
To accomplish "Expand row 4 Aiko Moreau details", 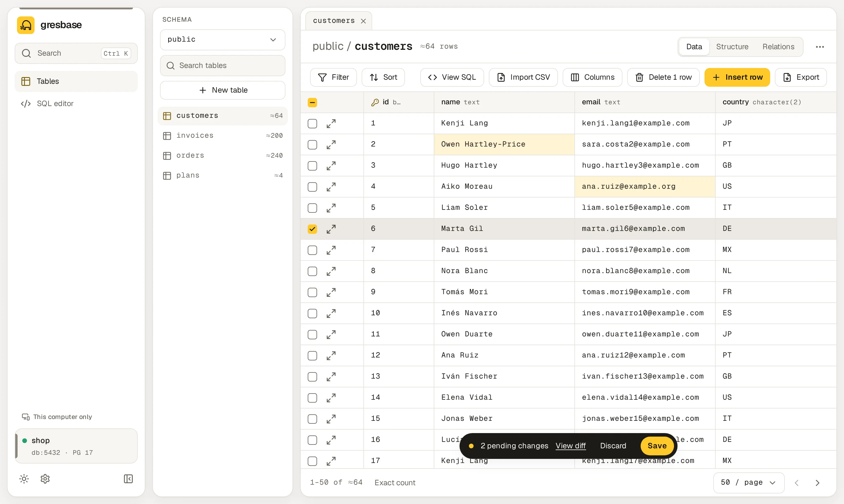I will click(x=331, y=187).
